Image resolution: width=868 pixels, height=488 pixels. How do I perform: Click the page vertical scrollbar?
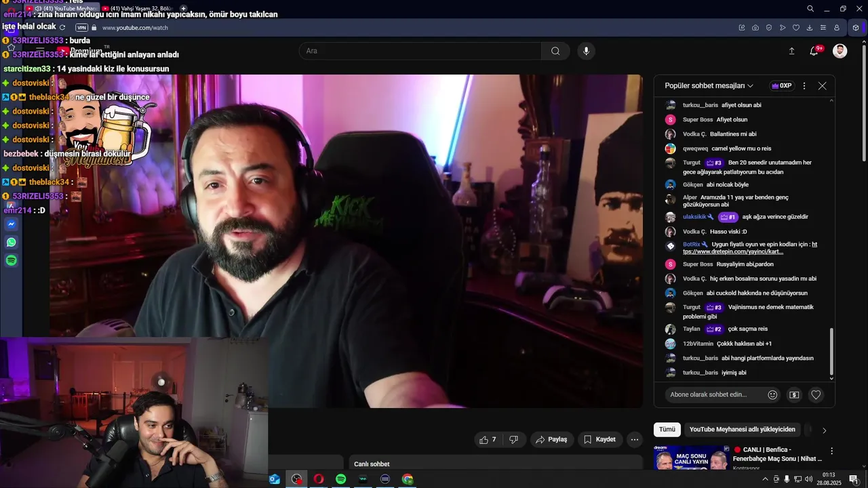tap(864, 102)
